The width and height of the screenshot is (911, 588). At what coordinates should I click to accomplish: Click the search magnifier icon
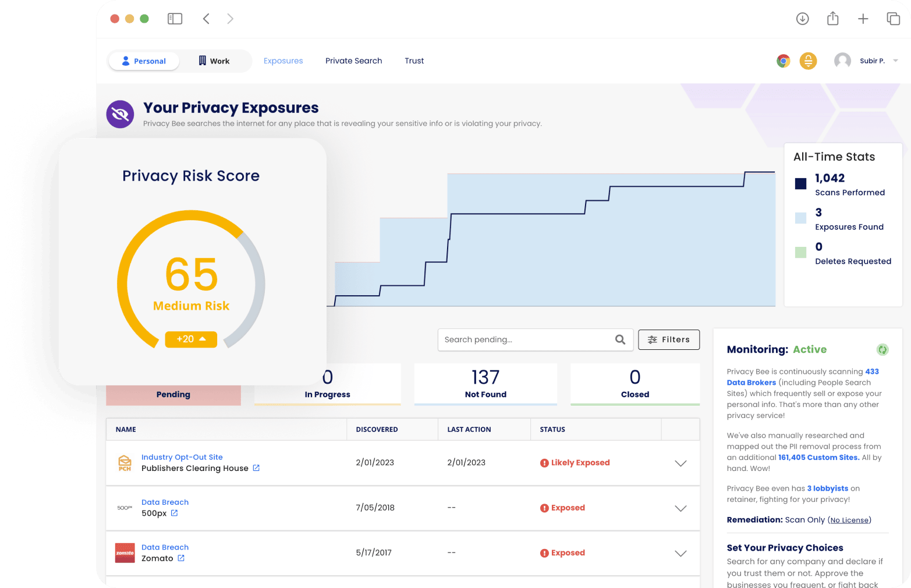click(x=619, y=339)
